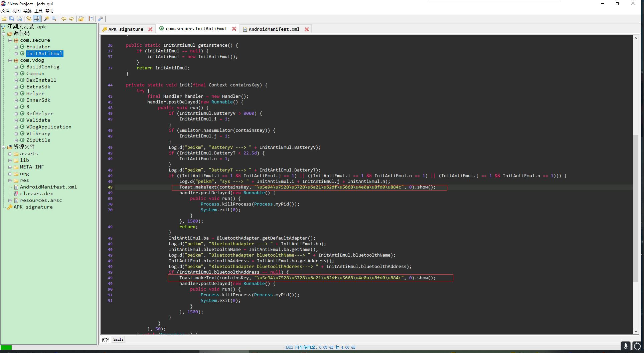Screen dimensions: 644x353
Task: Select the BuildConfig class
Action: point(43,67)
